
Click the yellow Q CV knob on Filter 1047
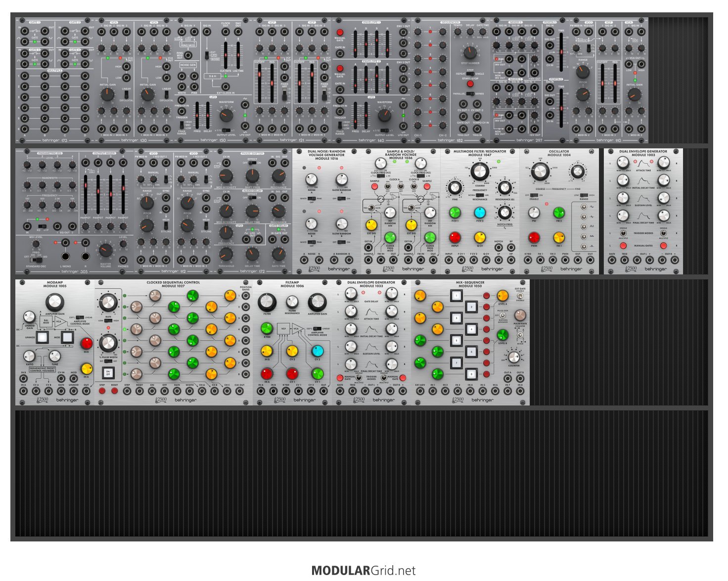coord(480,237)
